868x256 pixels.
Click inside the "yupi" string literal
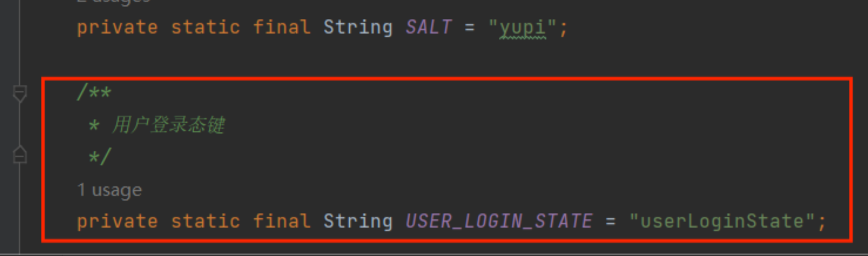point(522,28)
